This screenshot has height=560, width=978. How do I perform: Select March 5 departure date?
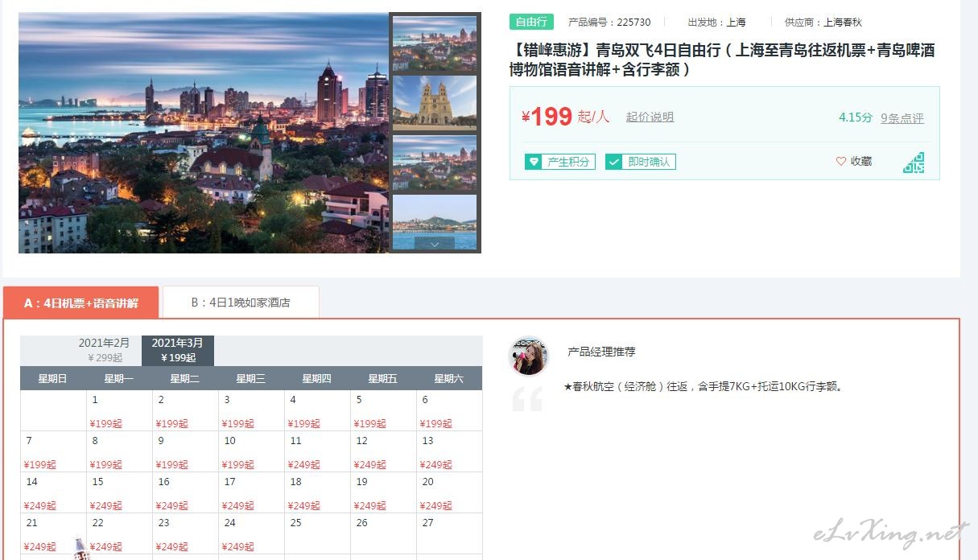(x=383, y=410)
